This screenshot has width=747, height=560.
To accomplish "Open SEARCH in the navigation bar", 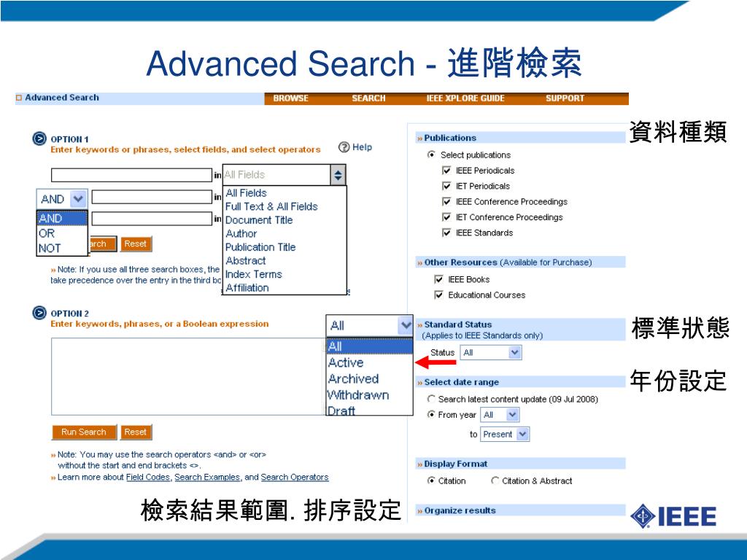I will click(x=368, y=98).
